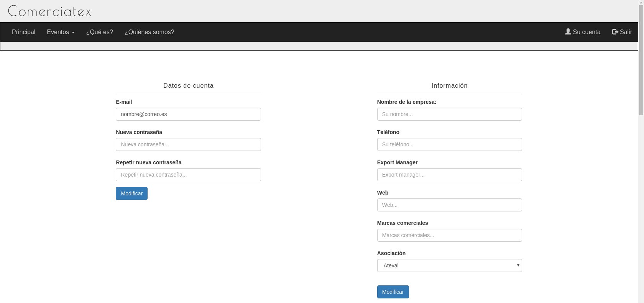Open the ¿Qué es? page
Screen dimensions: 644x303
pos(99,32)
